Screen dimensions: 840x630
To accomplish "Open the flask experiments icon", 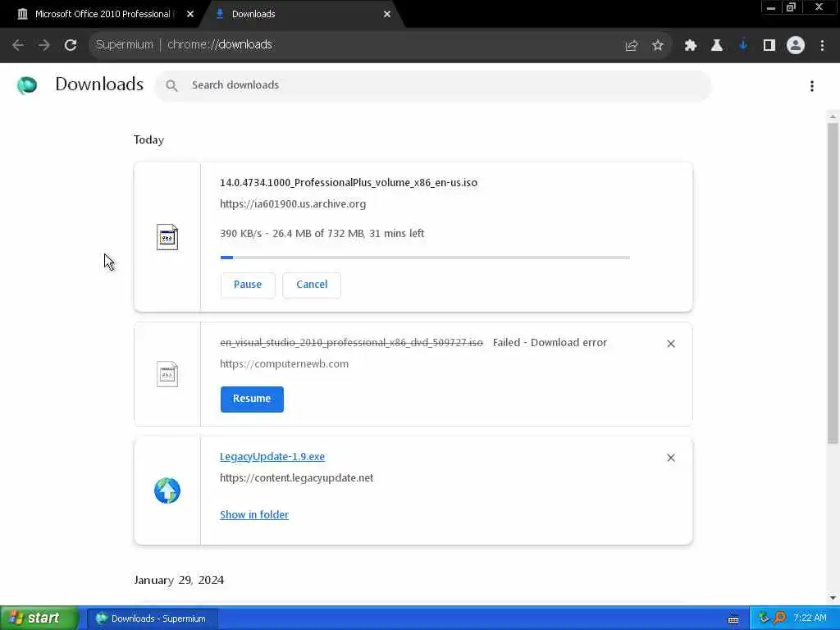I will (x=717, y=46).
